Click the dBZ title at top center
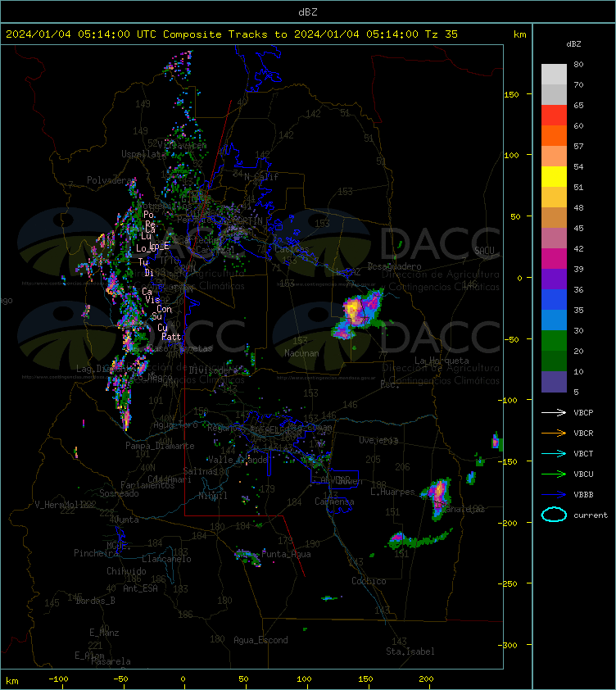The width and height of the screenshot is (616, 690). [x=307, y=11]
